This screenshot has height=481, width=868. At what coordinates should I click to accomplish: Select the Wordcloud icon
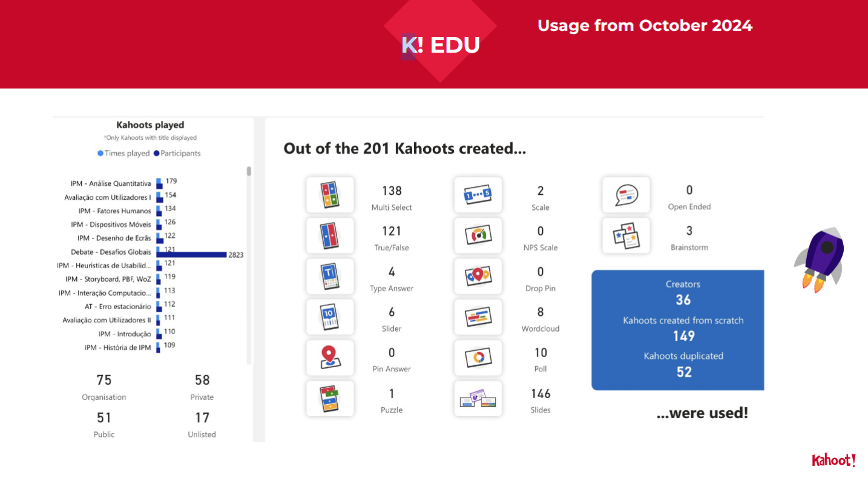coord(478,317)
